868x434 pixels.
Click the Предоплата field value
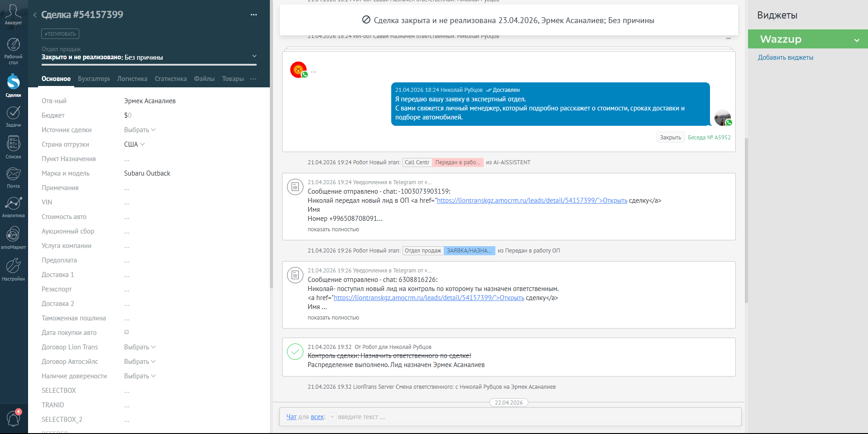tap(127, 260)
